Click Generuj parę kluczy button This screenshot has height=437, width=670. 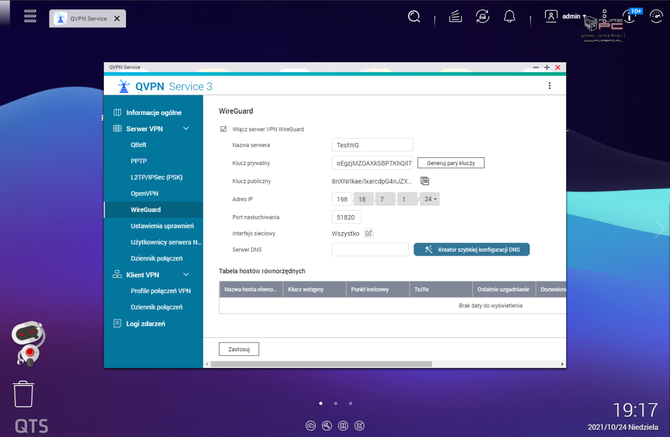pyautogui.click(x=451, y=163)
